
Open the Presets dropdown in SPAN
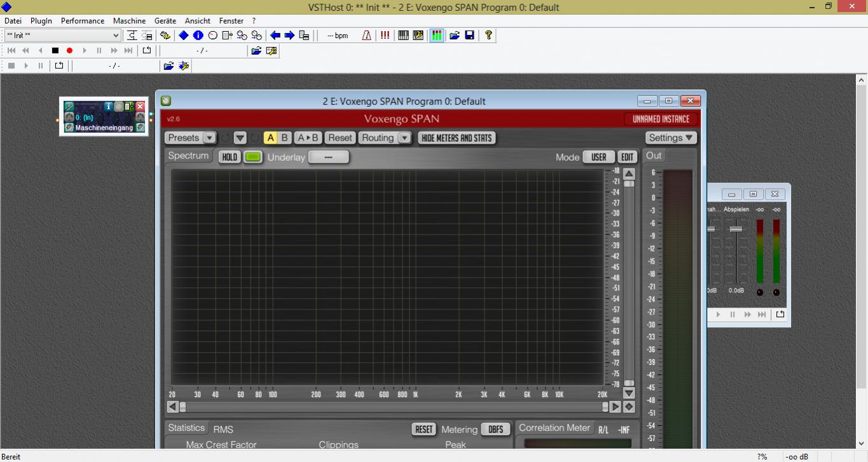(x=191, y=138)
